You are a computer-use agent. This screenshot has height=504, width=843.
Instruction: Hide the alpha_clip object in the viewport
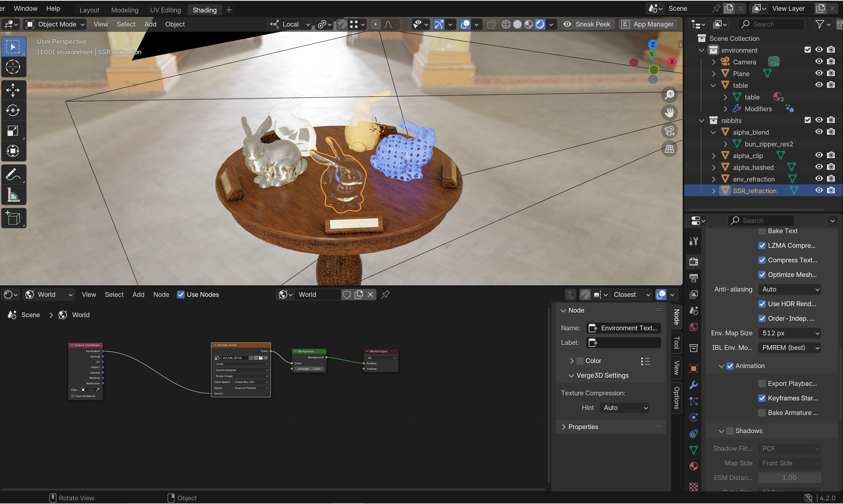[819, 155]
